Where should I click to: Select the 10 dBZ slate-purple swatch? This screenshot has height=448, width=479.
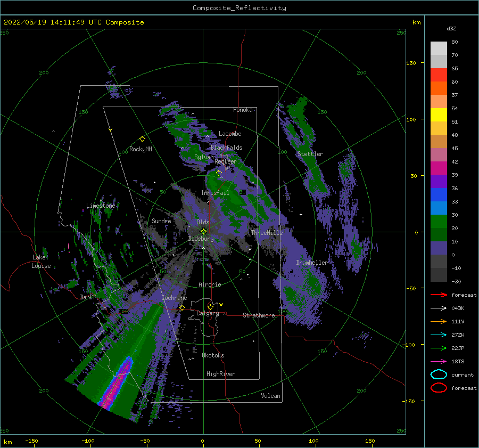coord(439,248)
